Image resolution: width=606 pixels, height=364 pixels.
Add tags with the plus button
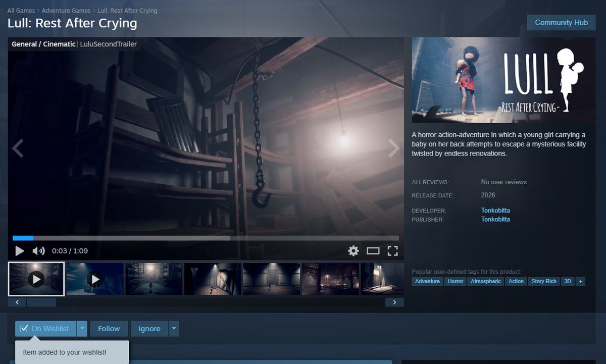tap(580, 281)
